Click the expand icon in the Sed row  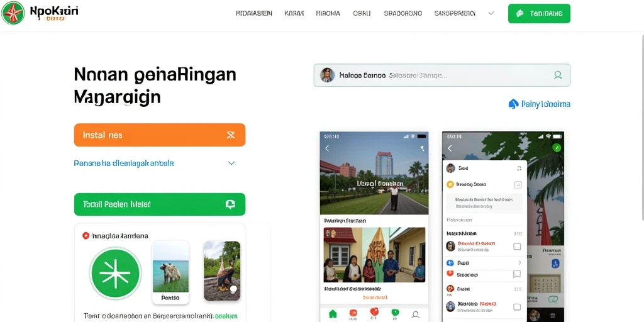tap(519, 168)
